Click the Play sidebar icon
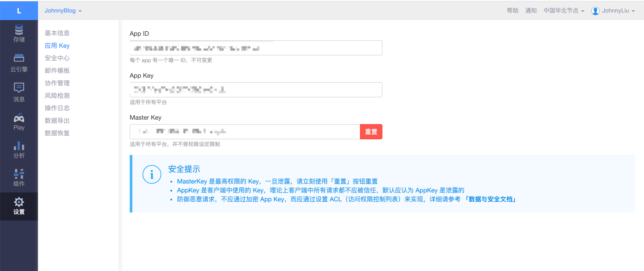Image resolution: width=644 pixels, height=271 pixels. tap(19, 121)
